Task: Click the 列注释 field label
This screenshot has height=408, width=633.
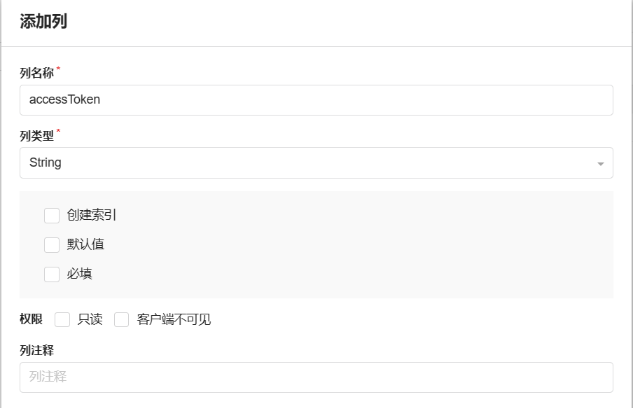Action: (x=35, y=349)
